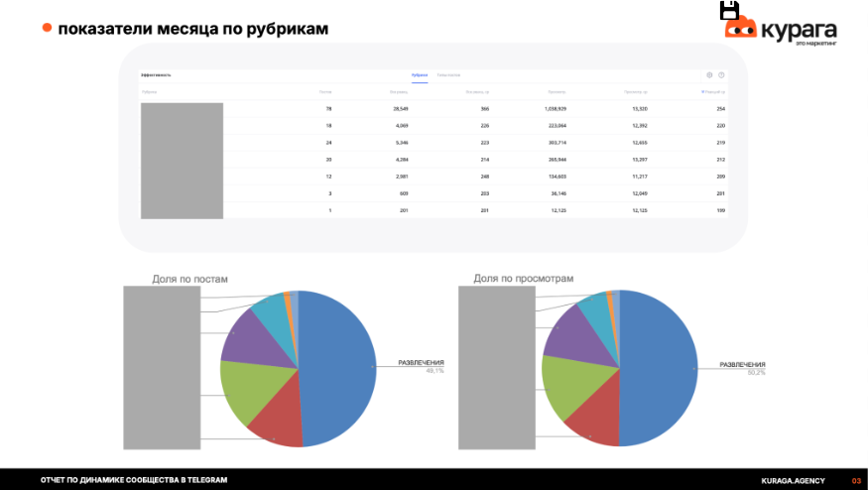Click the orange bullet before the slide title

point(47,28)
